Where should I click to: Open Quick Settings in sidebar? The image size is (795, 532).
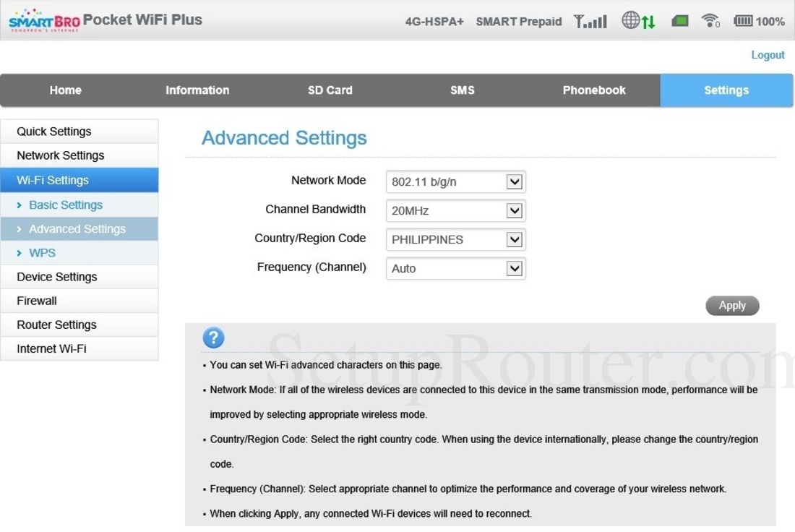(x=79, y=132)
